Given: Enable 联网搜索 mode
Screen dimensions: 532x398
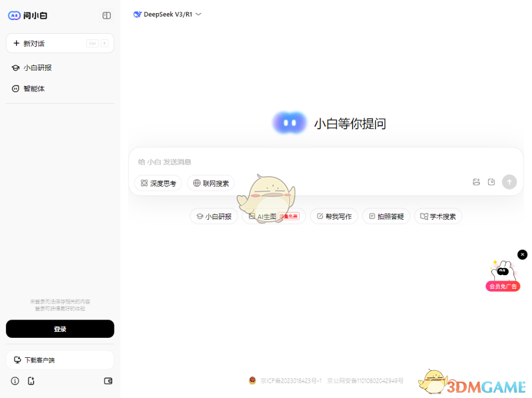Looking at the screenshot, I should click(x=211, y=183).
